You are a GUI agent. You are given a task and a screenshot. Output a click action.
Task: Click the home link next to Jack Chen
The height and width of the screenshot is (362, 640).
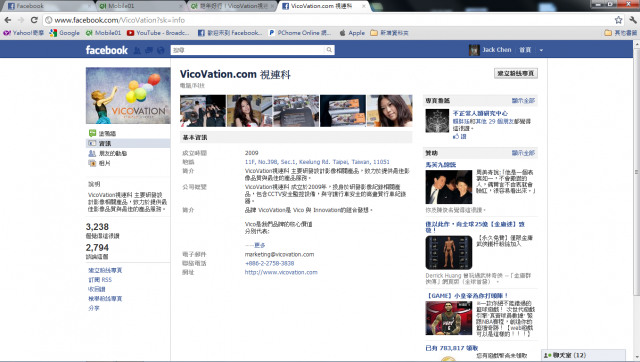pos(525,50)
